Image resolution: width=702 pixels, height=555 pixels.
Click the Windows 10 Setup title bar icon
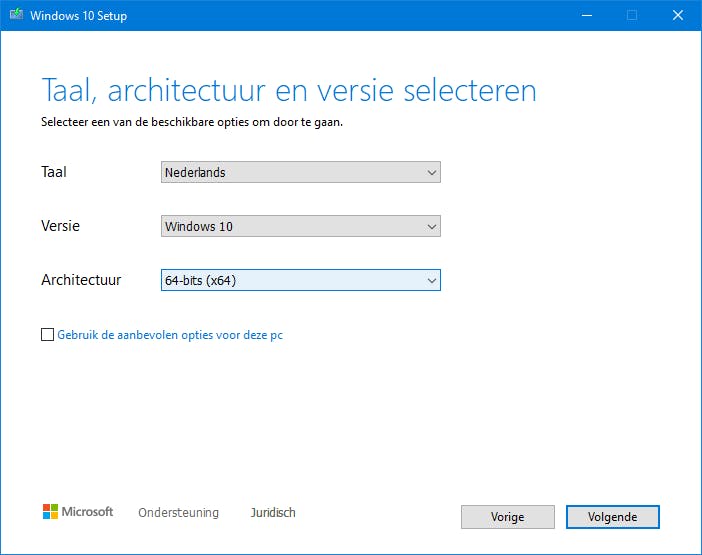(15, 16)
